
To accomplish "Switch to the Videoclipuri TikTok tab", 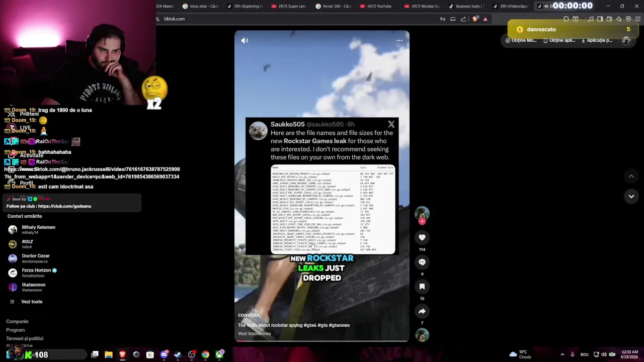I will (512, 6).
